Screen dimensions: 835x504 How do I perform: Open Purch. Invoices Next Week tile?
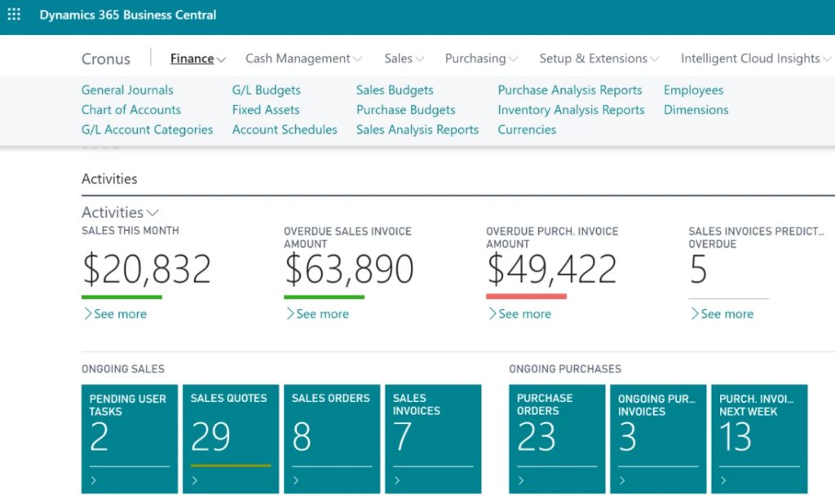pyautogui.click(x=759, y=439)
